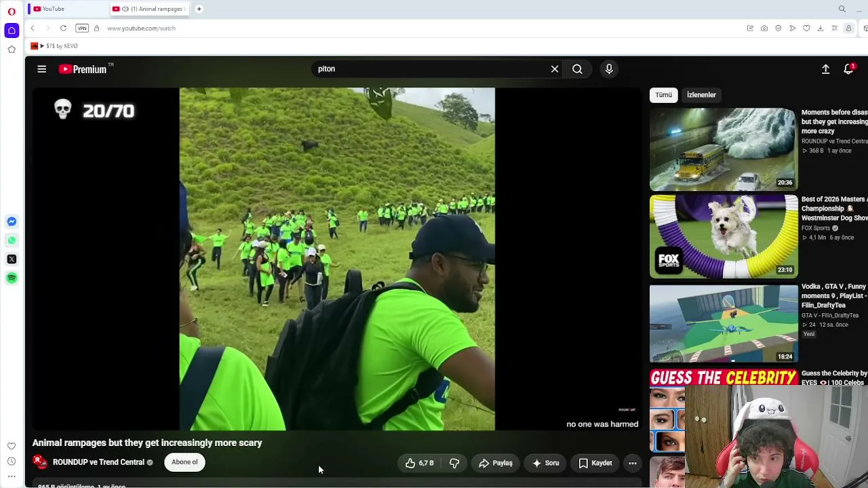The height and width of the screenshot is (488, 868).
Task: Open the heart pinboards icon in sidebar
Action: pyautogui.click(x=12, y=446)
